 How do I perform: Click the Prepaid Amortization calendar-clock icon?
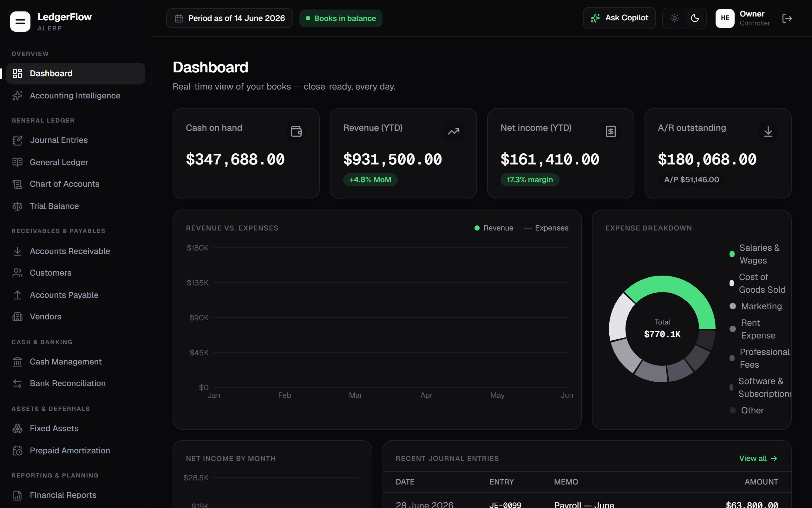(17, 451)
